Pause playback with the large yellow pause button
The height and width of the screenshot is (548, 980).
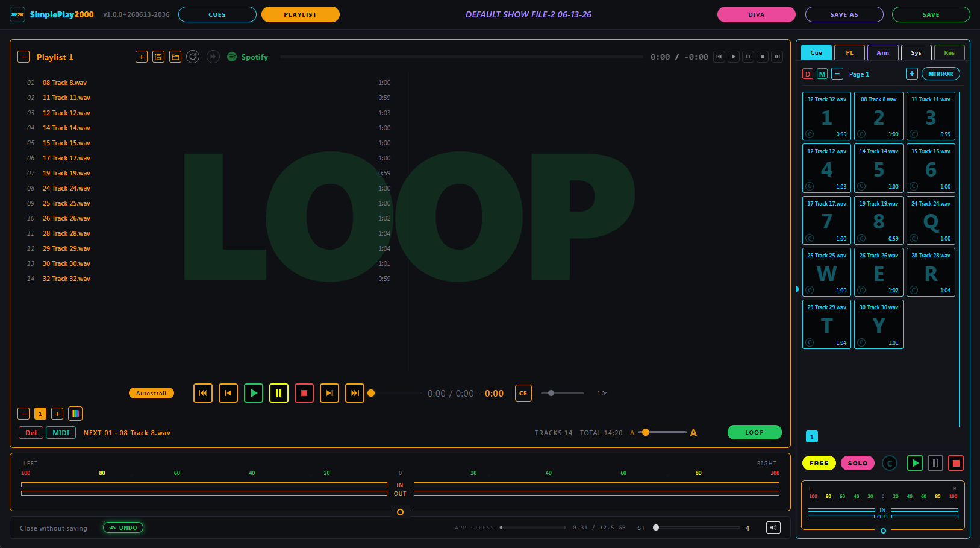coord(279,393)
